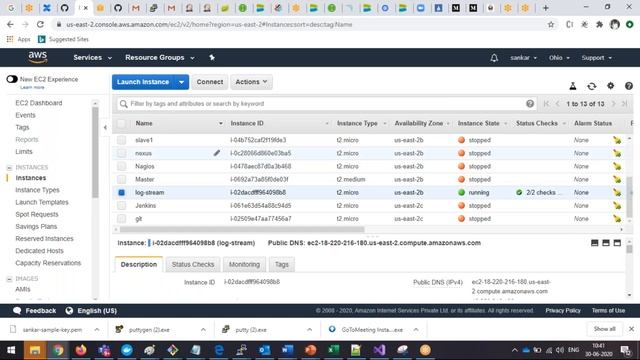Bookmark this page with star icon

point(551,24)
